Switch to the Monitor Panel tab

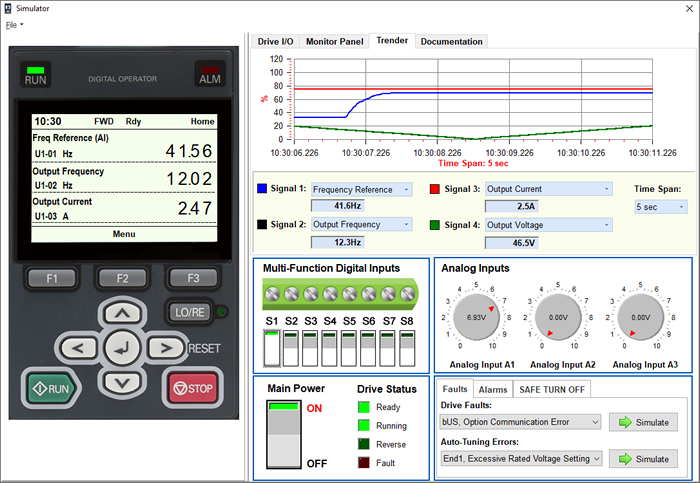coord(334,41)
